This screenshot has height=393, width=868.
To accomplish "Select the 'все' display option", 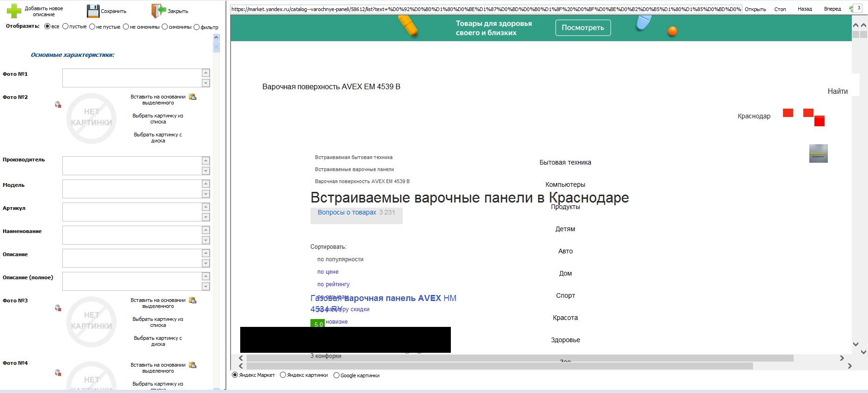I will pyautogui.click(x=47, y=26).
